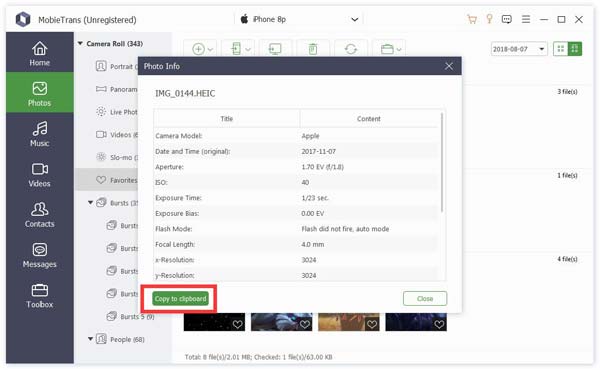The image size is (600, 370).
Task: Select the Panorama album
Action: [116, 89]
